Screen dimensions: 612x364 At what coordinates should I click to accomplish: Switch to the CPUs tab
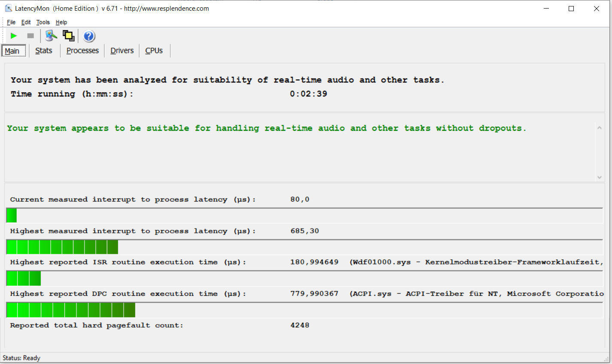pyautogui.click(x=154, y=51)
